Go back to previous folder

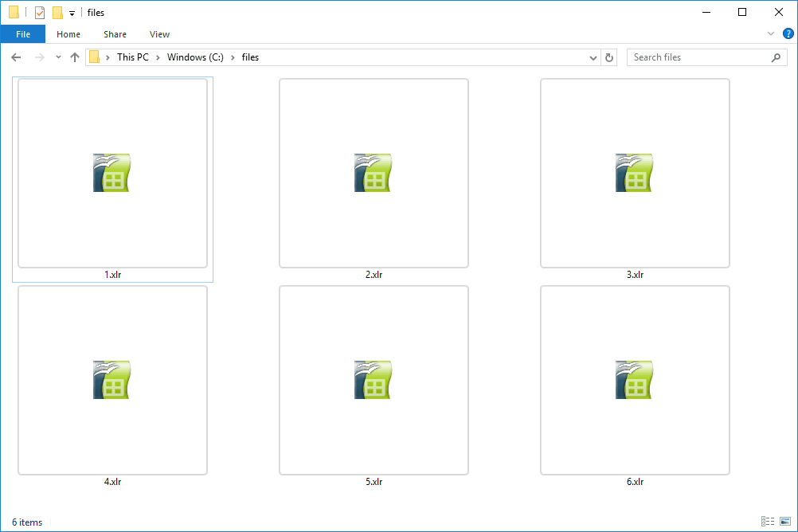(16, 57)
